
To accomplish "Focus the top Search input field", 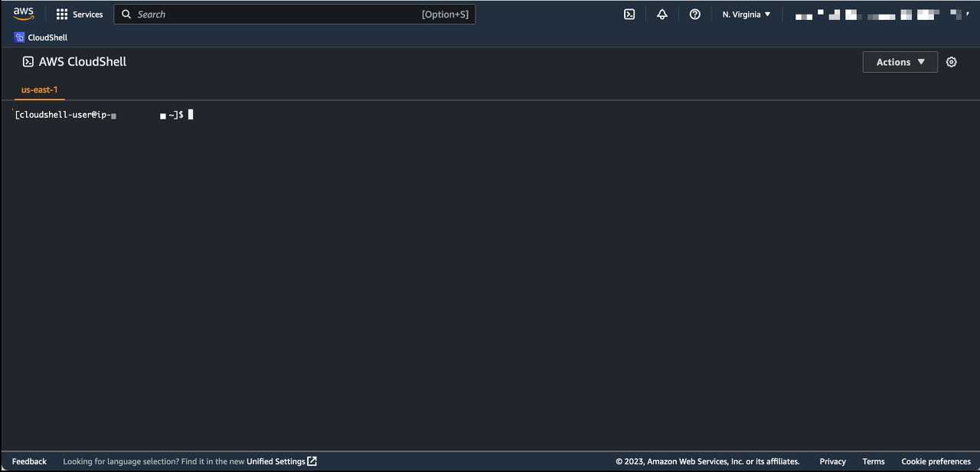I will point(295,15).
